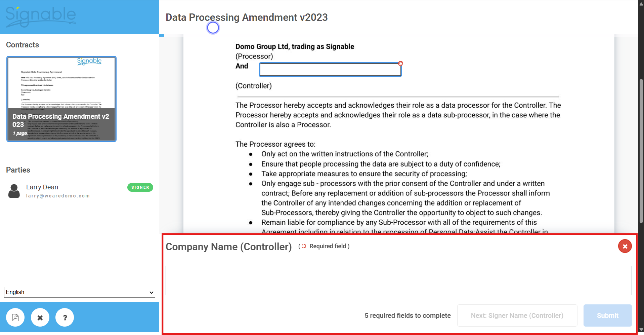Click the Contracts heading
This screenshot has width=644, height=335.
pyautogui.click(x=23, y=45)
